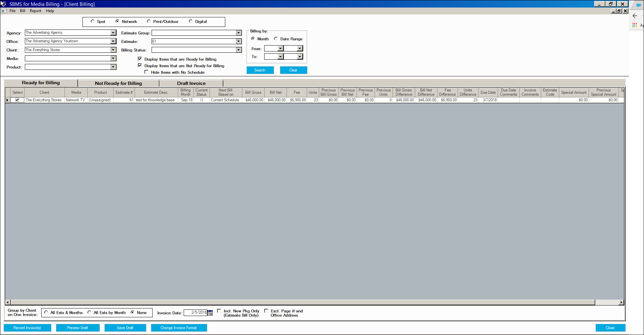
Task: Click the Bill Gross column header
Action: 253,92
